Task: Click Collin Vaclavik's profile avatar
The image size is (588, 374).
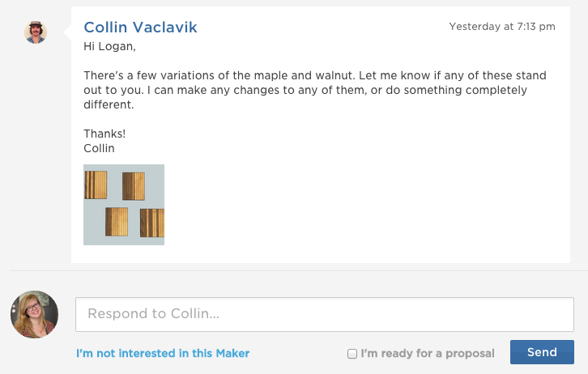Action: (36, 32)
